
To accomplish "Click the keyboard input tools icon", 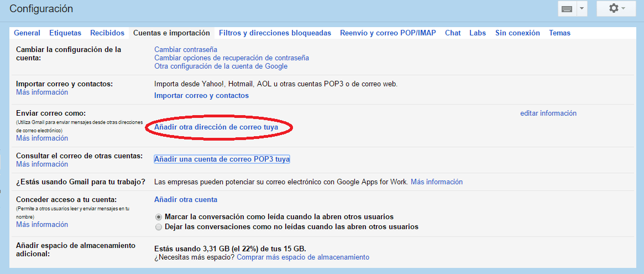I will (567, 9).
